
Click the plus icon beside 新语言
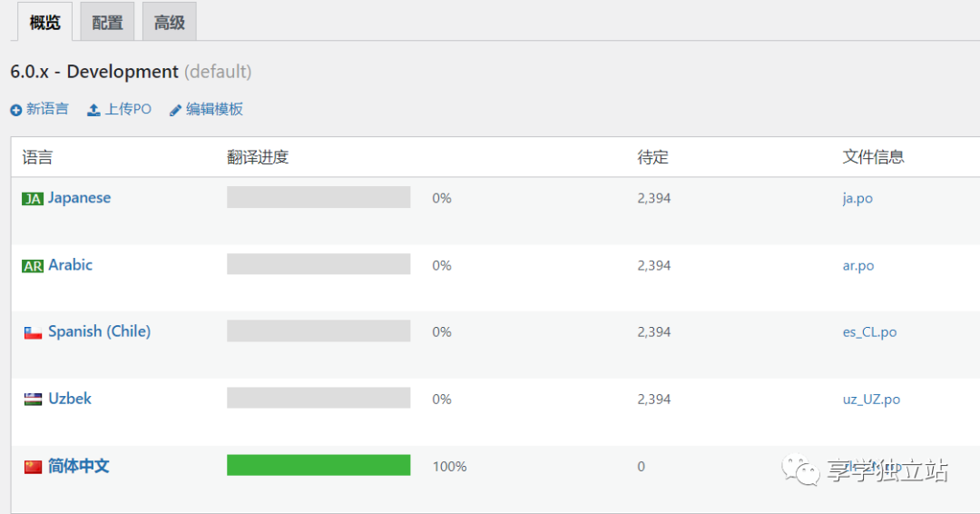(x=15, y=110)
